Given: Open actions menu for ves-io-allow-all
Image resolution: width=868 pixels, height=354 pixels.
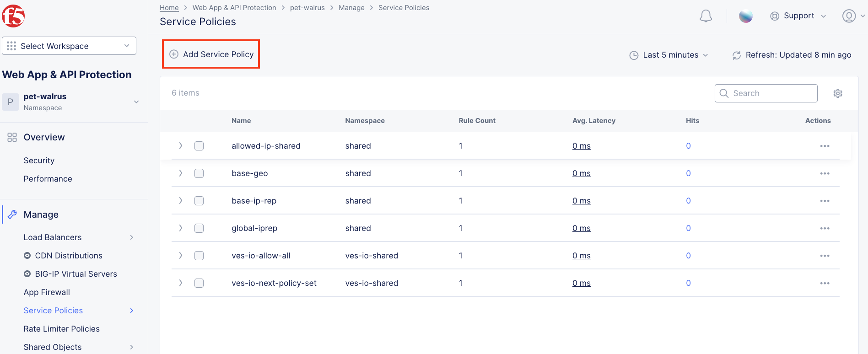Looking at the screenshot, I should 825,256.
